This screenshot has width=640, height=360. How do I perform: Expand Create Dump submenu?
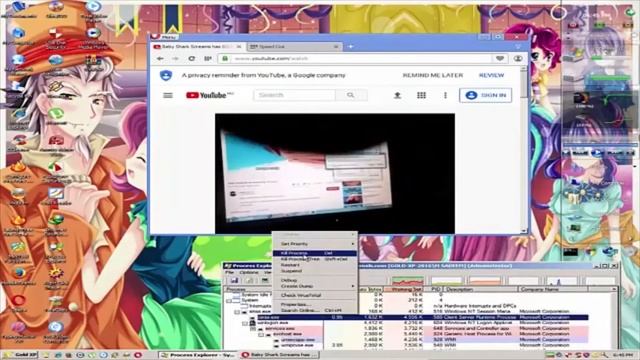click(315, 286)
